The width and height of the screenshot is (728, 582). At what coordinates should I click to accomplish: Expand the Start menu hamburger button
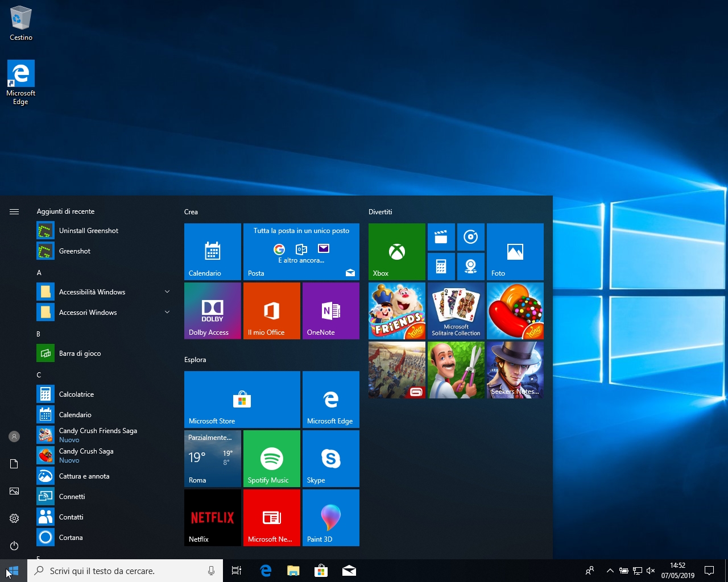click(14, 211)
